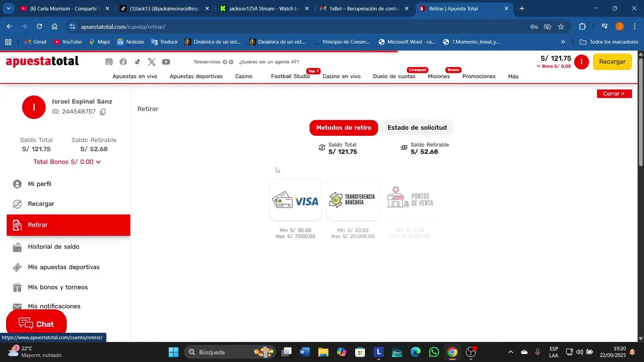Show hidden system tray icons
The image size is (644, 362).
pos(511,352)
